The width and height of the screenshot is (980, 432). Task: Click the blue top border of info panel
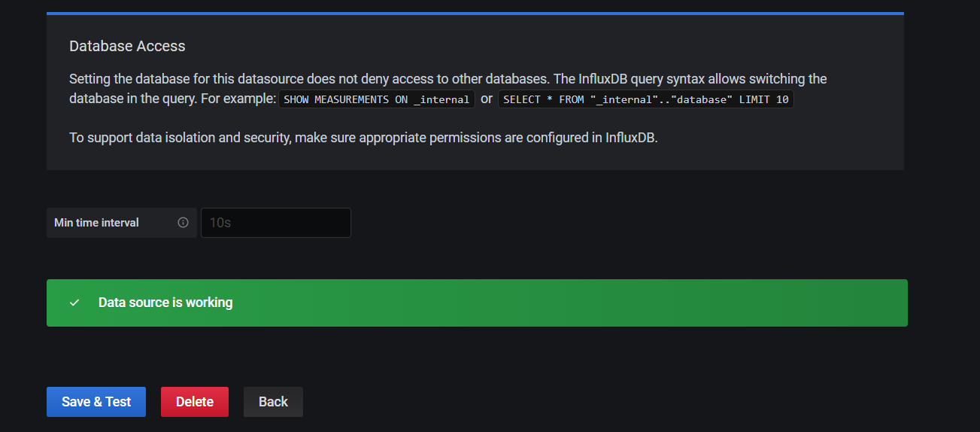point(475,14)
